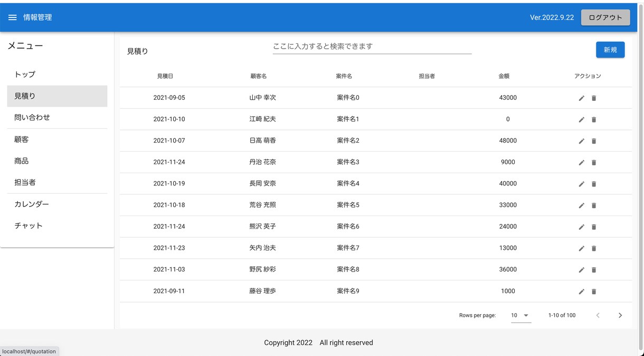
Task: Delete the 野尻 紗彩 quotation row
Action: [x=593, y=270]
